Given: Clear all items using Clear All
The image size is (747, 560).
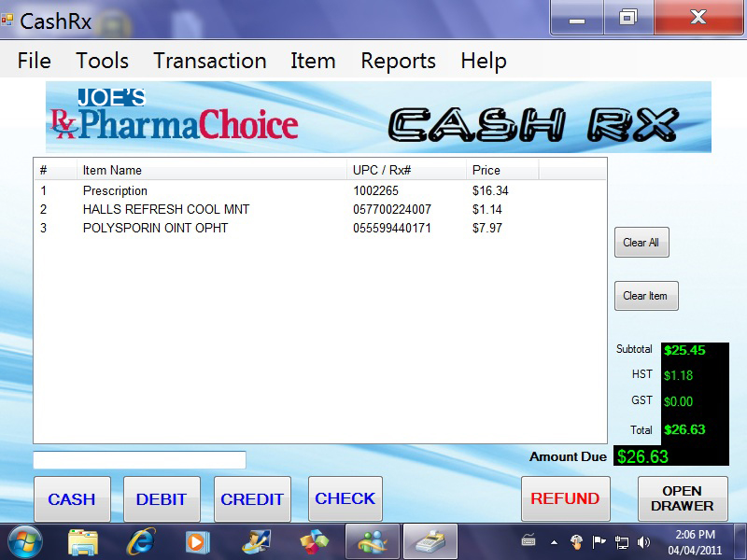Looking at the screenshot, I should coord(641,242).
